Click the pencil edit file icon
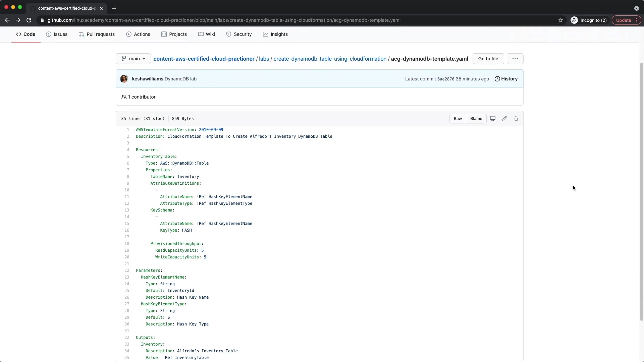This screenshot has height=362, width=644. (x=504, y=119)
